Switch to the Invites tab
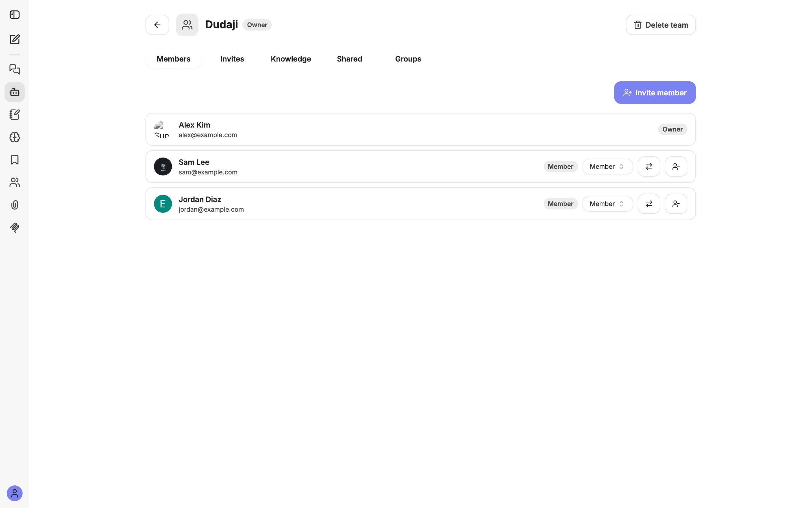This screenshot has width=812, height=508. click(x=232, y=59)
